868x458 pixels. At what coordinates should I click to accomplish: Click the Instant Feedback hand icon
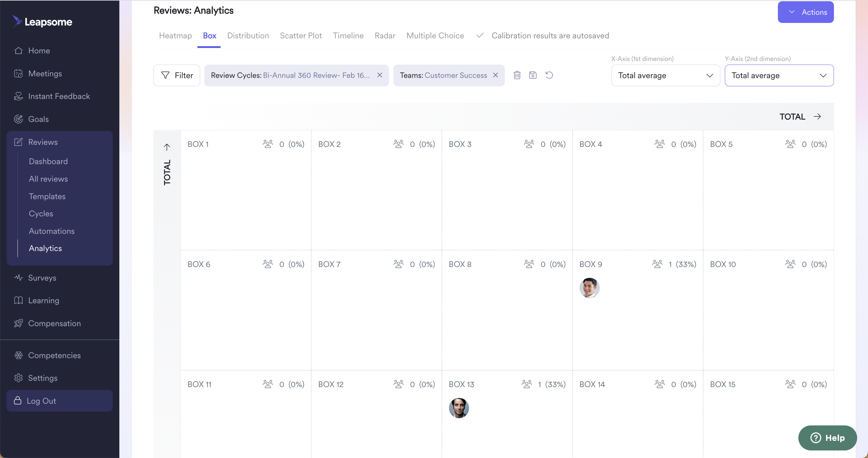pos(18,96)
